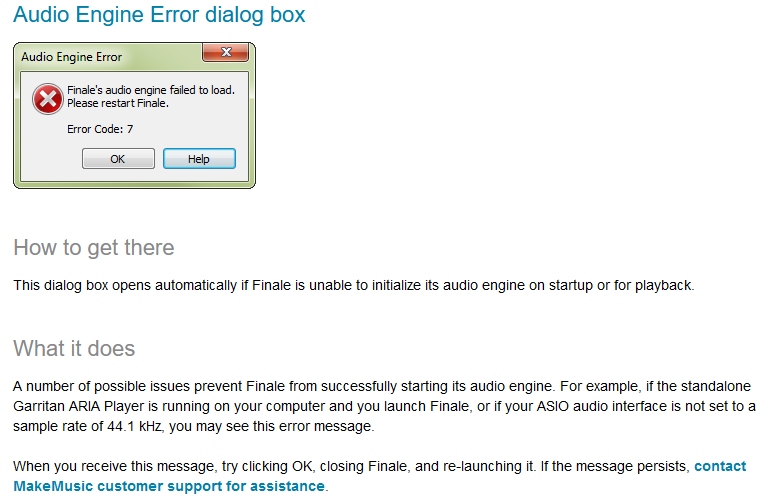Image resolution: width=772 pixels, height=504 pixels.
Task: Open the contact MakeMusic customer support link
Action: tap(719, 466)
